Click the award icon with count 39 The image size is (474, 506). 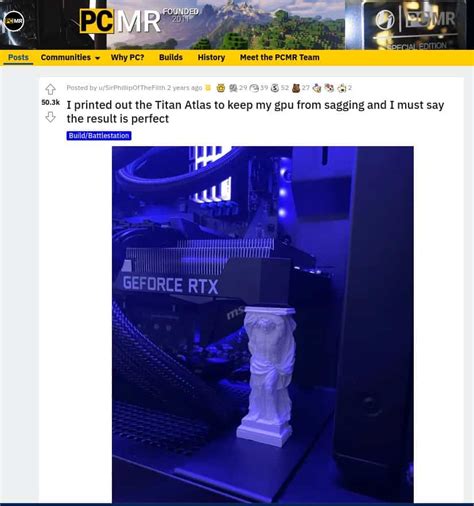[254, 88]
